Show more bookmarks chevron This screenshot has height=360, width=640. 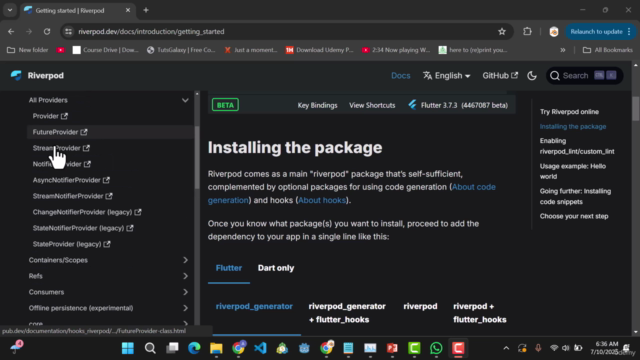click(562, 50)
